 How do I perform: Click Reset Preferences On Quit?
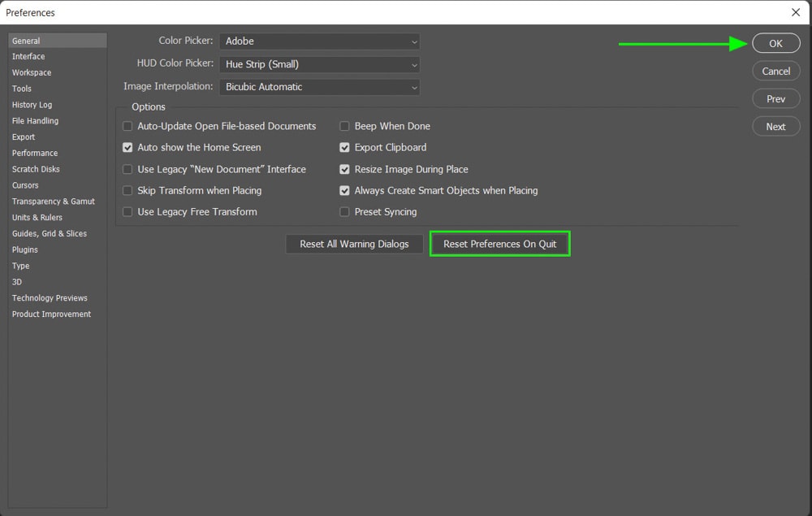click(x=499, y=244)
